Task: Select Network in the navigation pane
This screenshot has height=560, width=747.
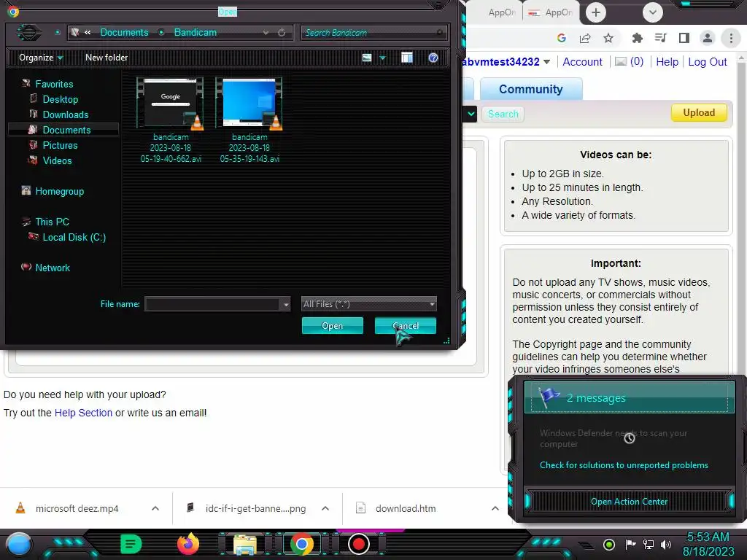Action: tap(53, 268)
